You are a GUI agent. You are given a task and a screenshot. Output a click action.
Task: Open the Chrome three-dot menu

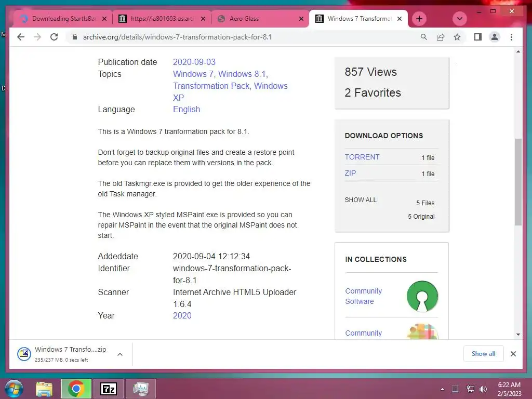tap(511, 37)
